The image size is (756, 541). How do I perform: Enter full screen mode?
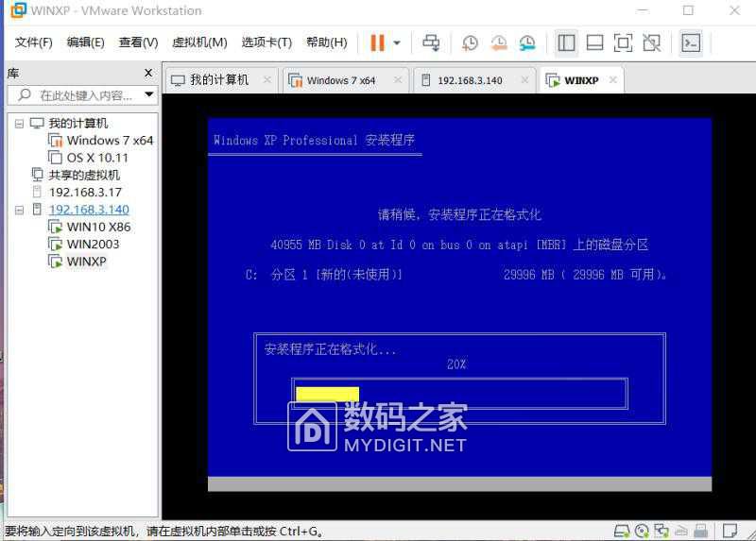[623, 42]
